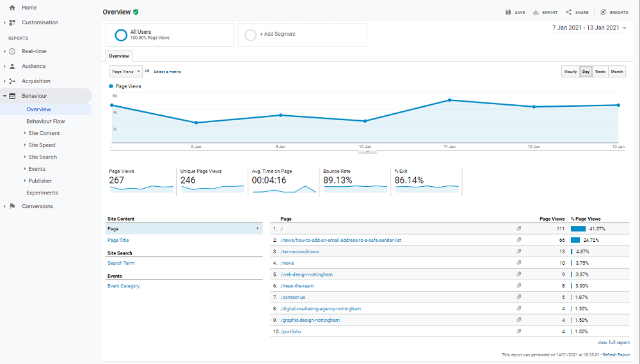Click the Conversions flag icon

(12, 206)
